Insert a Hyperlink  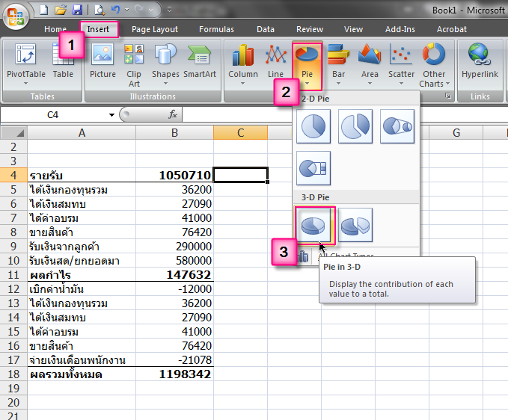(480, 61)
